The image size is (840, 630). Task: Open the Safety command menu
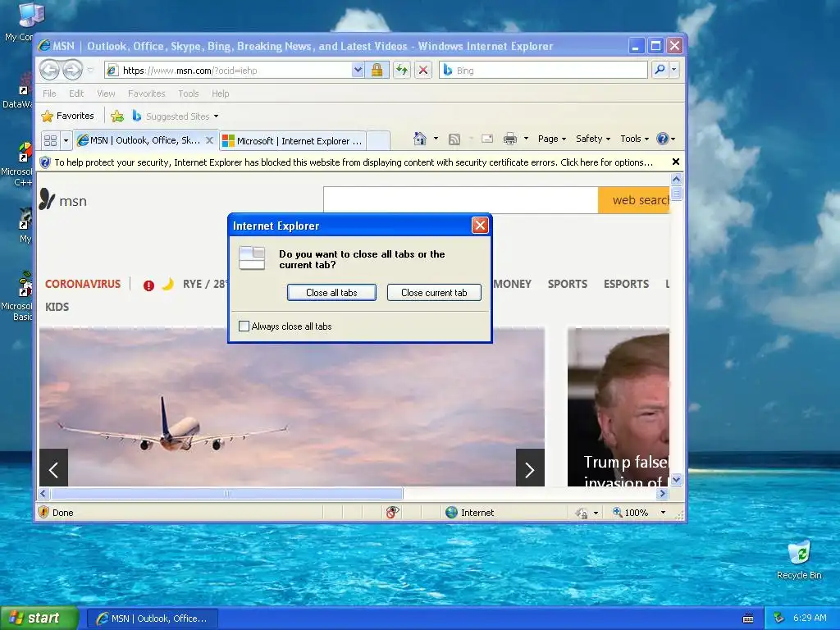(592, 139)
